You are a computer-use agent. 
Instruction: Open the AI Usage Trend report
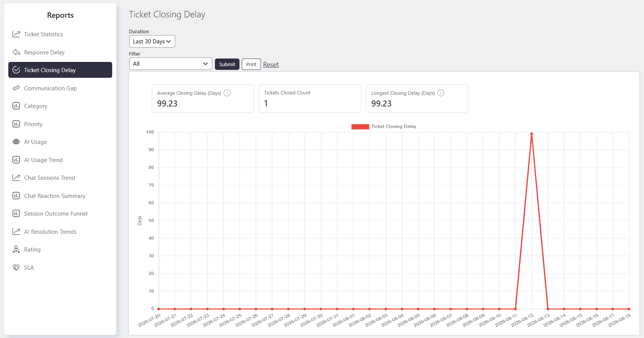click(60, 160)
